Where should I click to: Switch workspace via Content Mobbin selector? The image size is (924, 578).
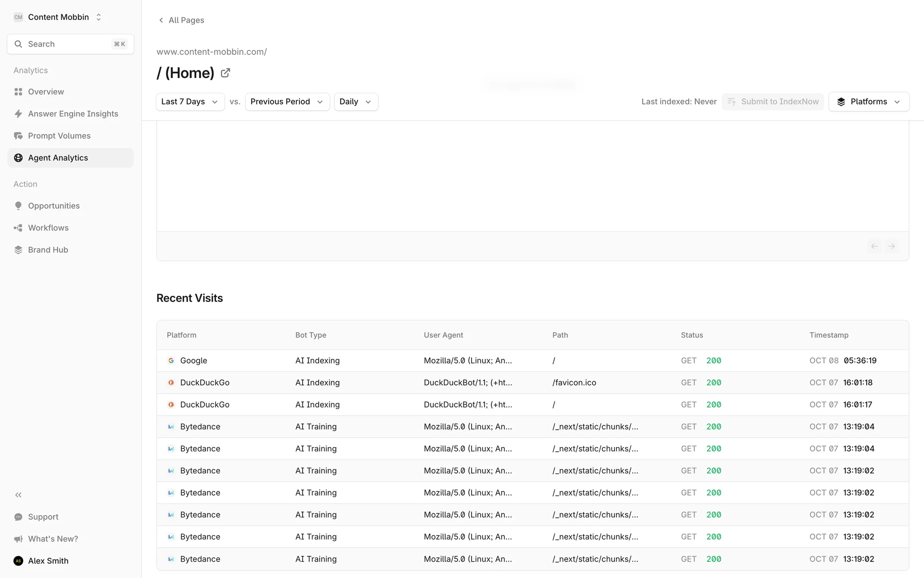[58, 17]
